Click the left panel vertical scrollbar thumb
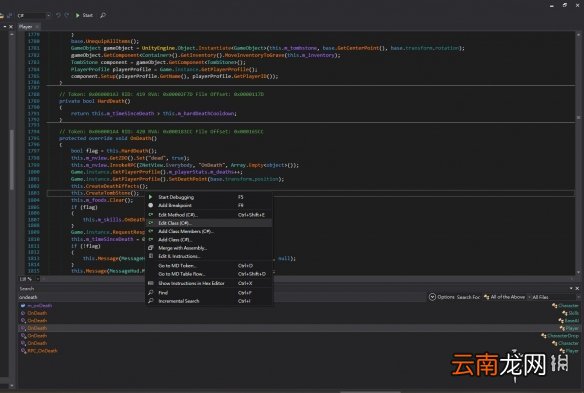The image size is (584, 393). 12,160
